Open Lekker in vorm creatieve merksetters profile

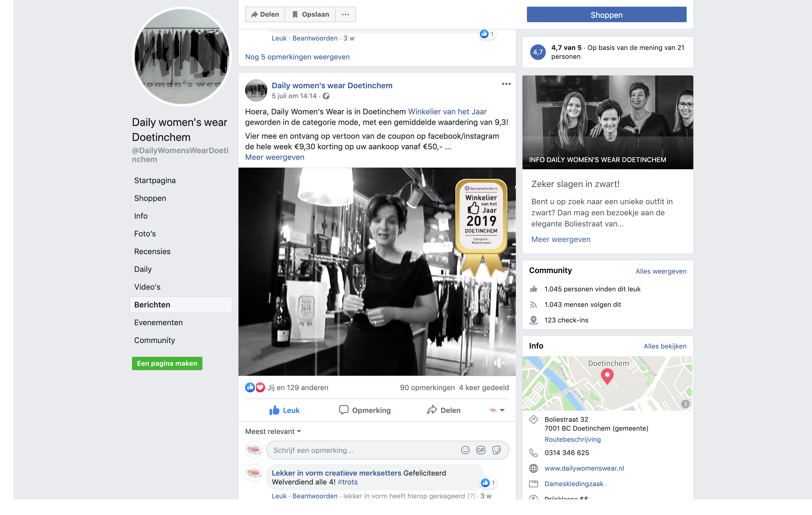click(337, 473)
